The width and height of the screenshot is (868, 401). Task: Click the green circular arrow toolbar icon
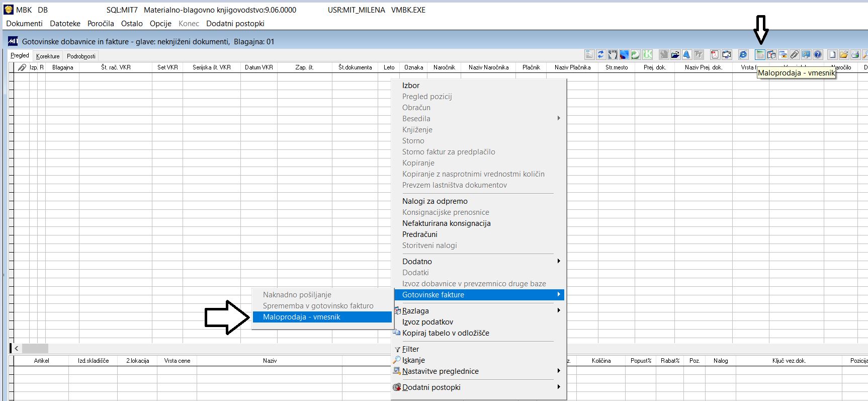pyautogui.click(x=636, y=54)
